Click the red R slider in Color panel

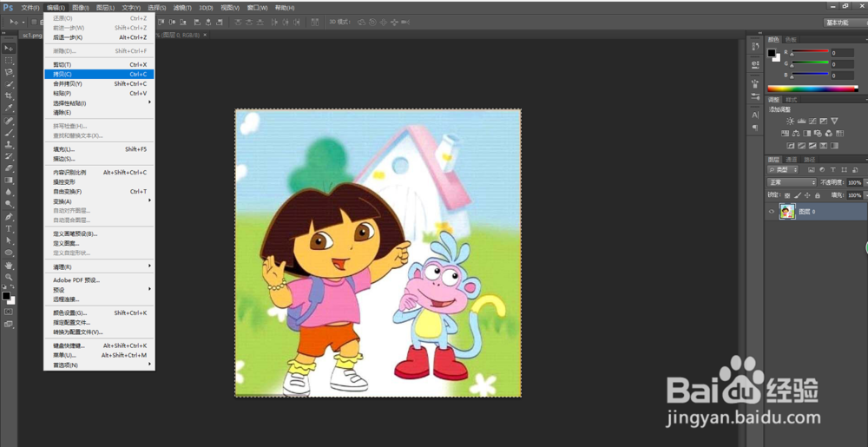[x=809, y=52]
